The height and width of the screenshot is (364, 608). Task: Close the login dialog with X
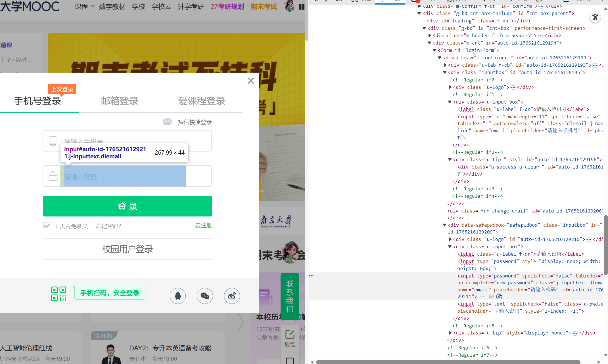tap(251, 81)
